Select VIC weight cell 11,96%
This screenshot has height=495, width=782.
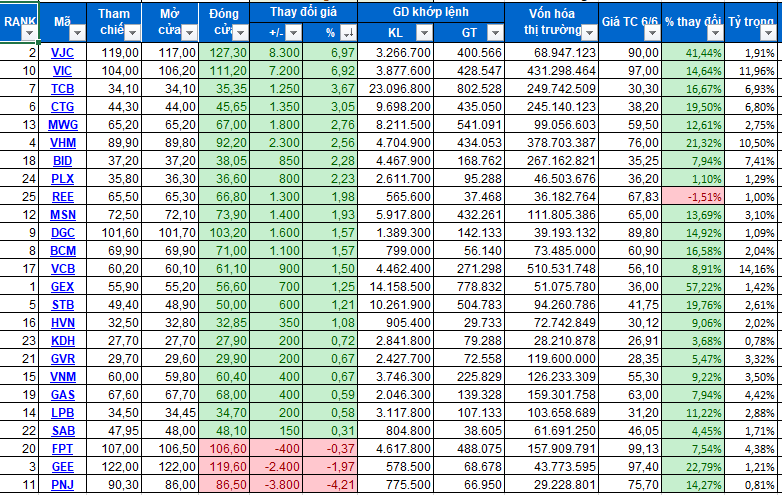click(x=753, y=71)
